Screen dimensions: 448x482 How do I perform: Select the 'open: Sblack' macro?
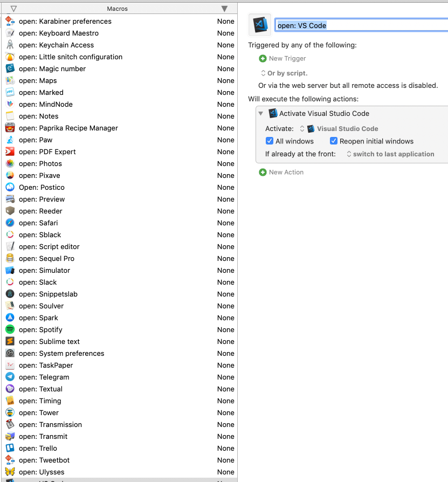tap(120, 235)
